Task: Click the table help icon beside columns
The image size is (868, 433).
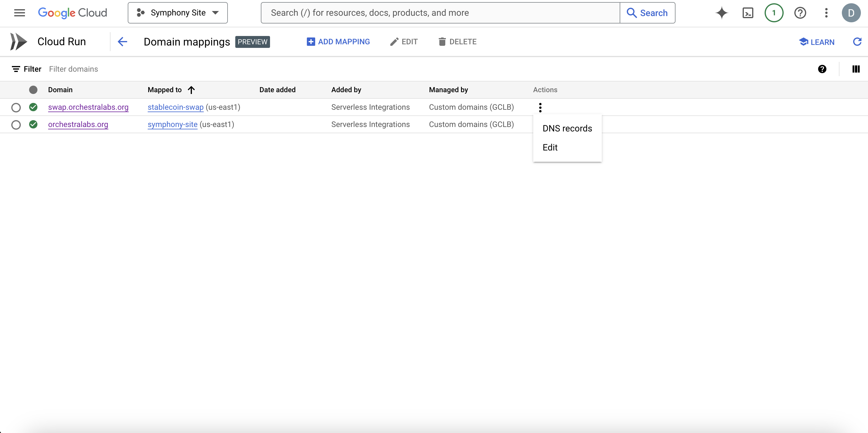Action: point(822,69)
